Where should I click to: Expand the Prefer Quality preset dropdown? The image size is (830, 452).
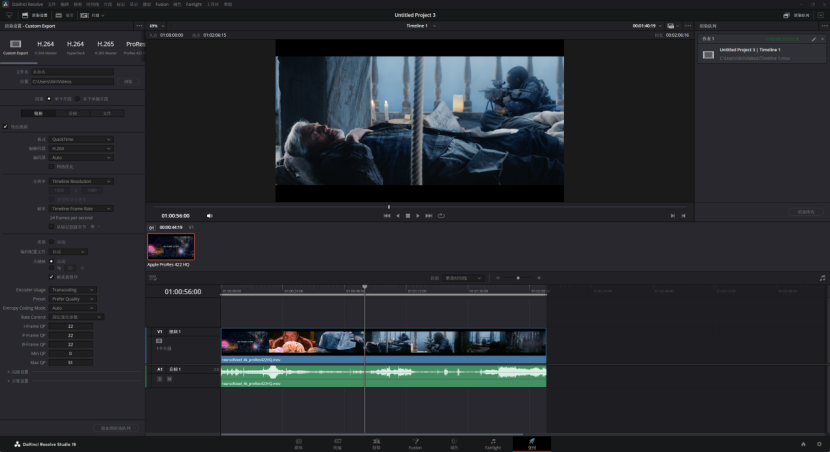(73, 299)
